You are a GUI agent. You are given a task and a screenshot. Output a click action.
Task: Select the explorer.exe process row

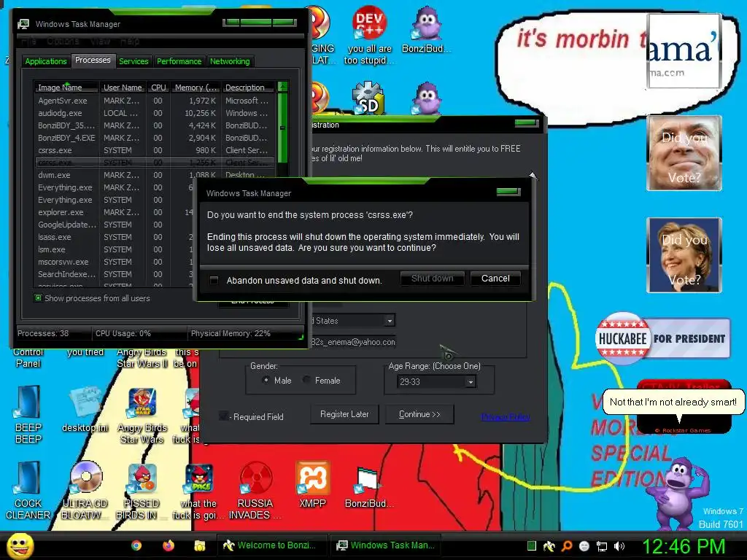115,212
